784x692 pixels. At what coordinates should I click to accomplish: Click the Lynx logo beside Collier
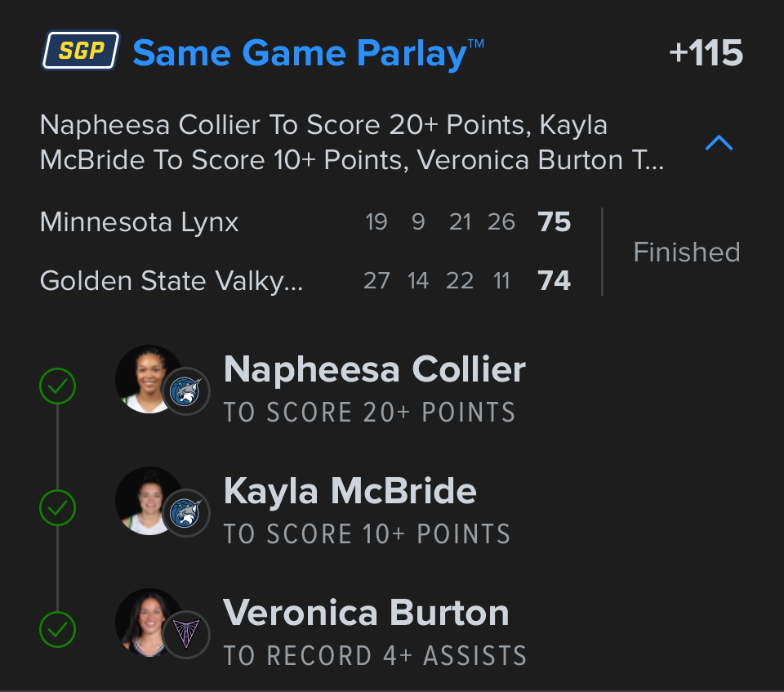tap(185, 392)
